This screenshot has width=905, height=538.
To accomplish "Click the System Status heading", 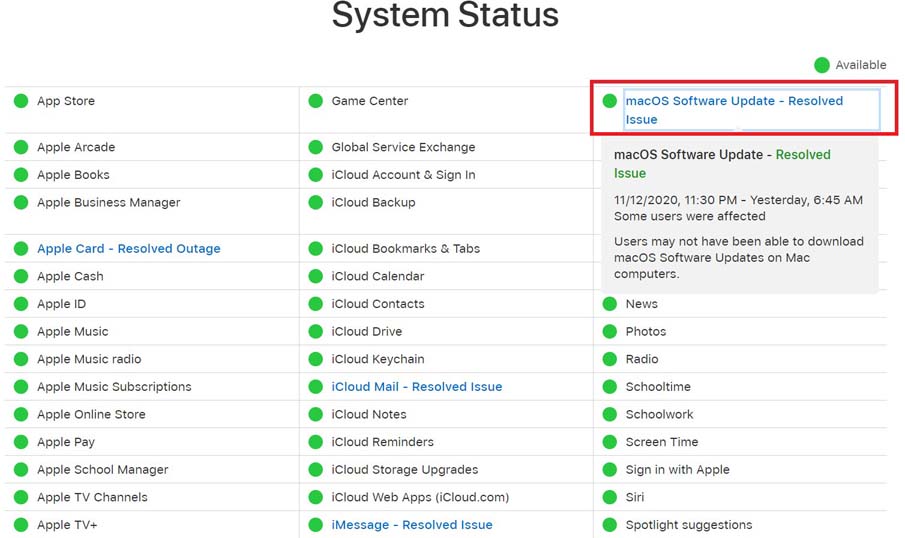I will (x=445, y=15).
